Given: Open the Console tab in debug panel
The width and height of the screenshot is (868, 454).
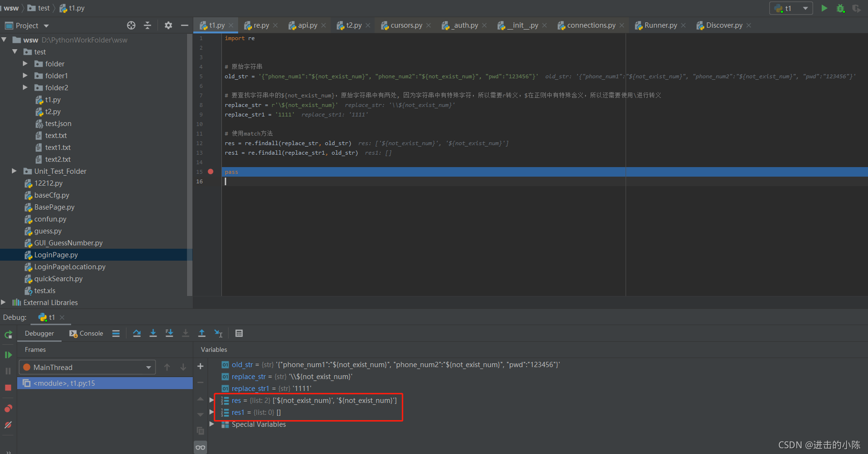Looking at the screenshot, I should coord(86,333).
